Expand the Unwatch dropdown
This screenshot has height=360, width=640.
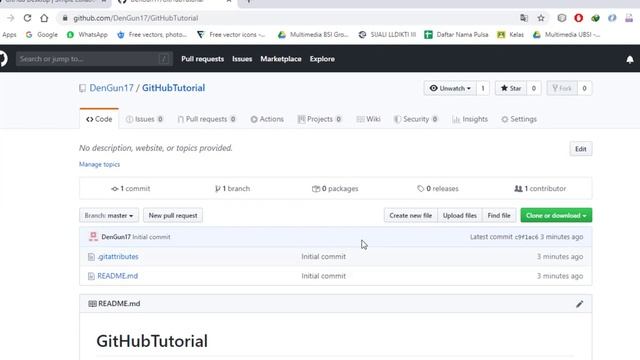[450, 88]
